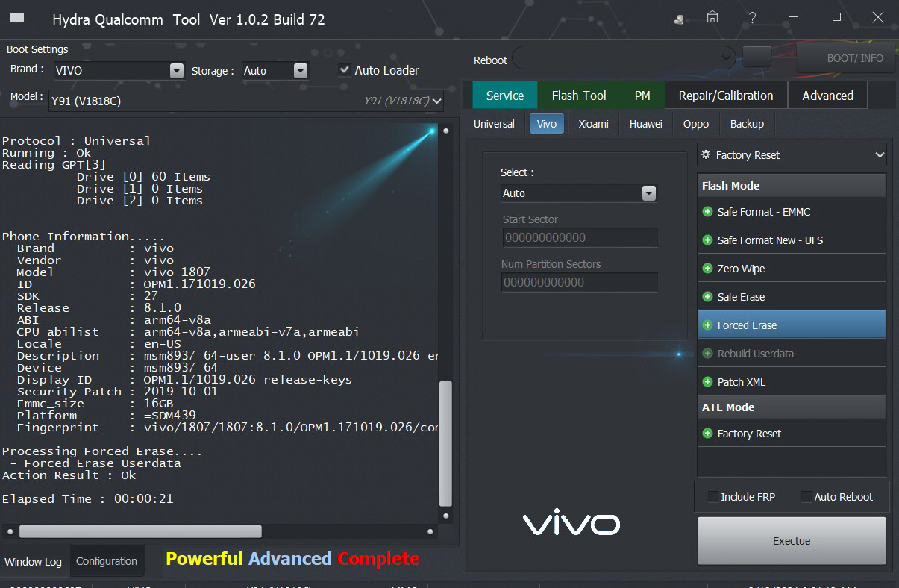
Task: Choose ATE Mode Factory Reset option
Action: tap(792, 434)
